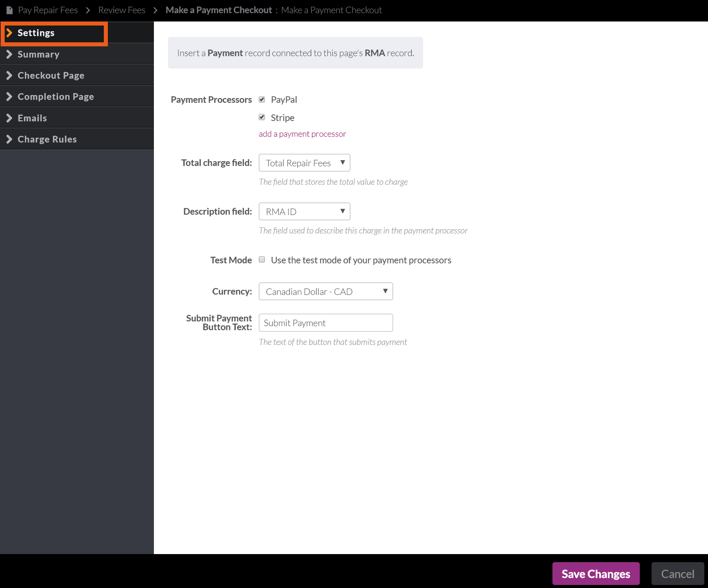Open the Charge Rules section
Image resolution: width=708 pixels, height=588 pixels.
[x=77, y=139]
